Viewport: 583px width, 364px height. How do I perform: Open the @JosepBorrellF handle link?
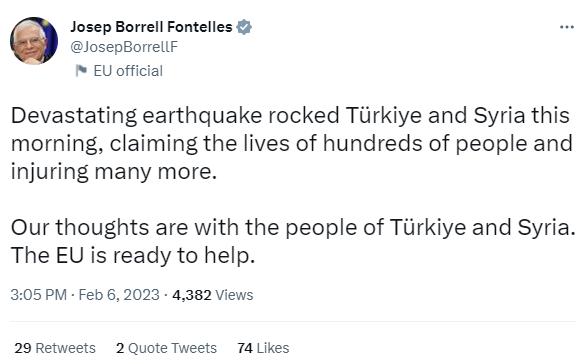pyautogui.click(x=124, y=47)
